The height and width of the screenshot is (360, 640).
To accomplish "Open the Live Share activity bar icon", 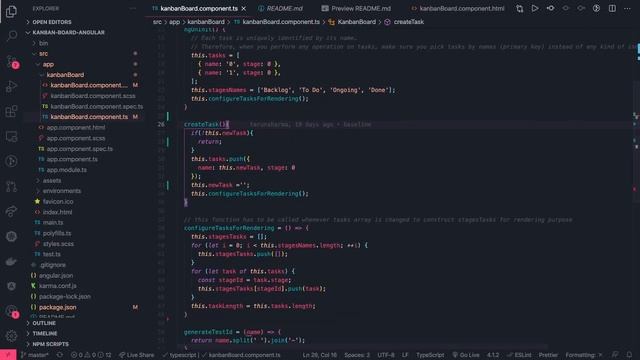I will point(11,211).
